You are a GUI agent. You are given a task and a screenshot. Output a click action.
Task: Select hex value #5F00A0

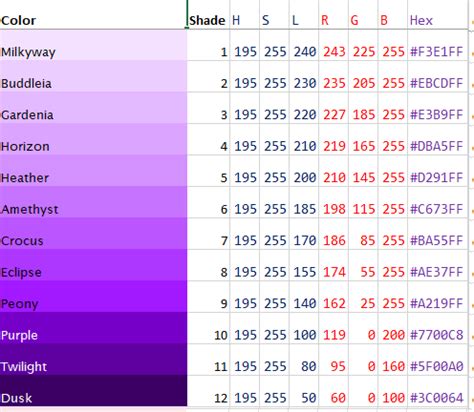click(438, 359)
